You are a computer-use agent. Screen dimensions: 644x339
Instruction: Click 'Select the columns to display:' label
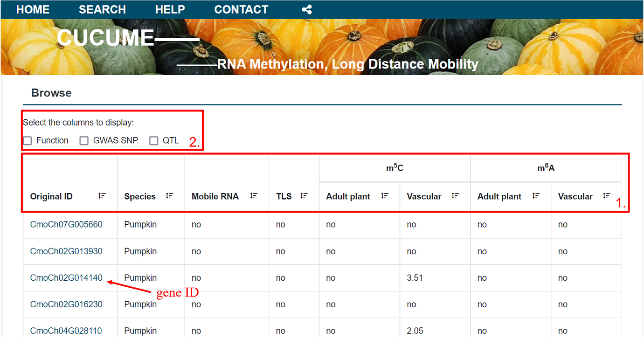click(78, 123)
